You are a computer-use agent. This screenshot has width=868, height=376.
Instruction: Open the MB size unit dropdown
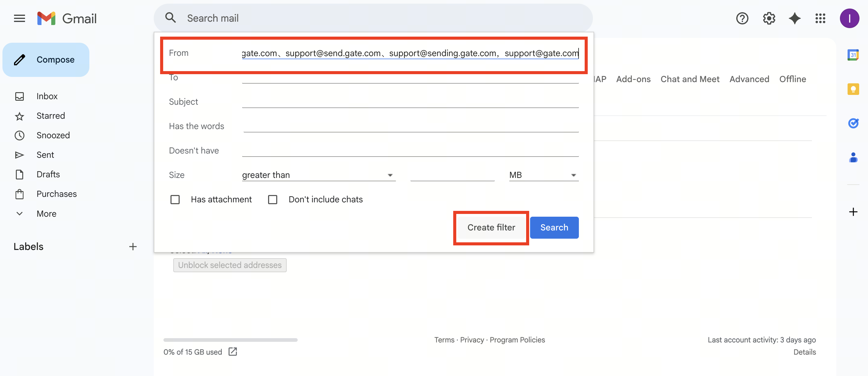click(x=543, y=175)
